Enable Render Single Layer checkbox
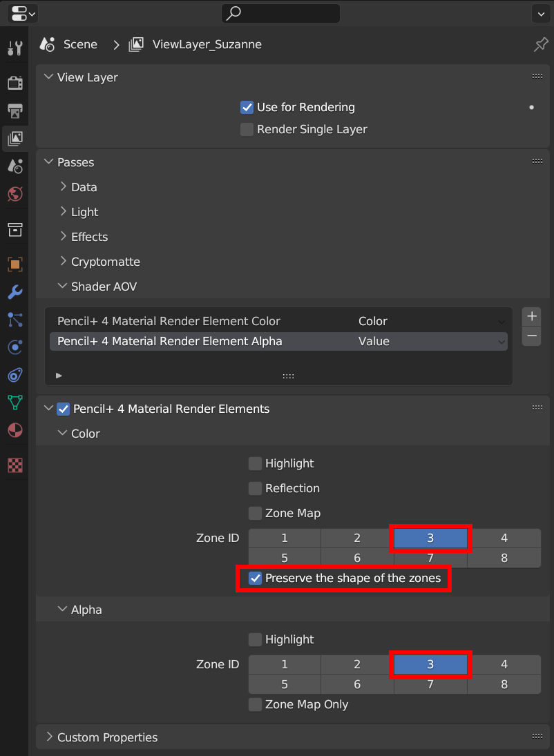 pos(247,130)
